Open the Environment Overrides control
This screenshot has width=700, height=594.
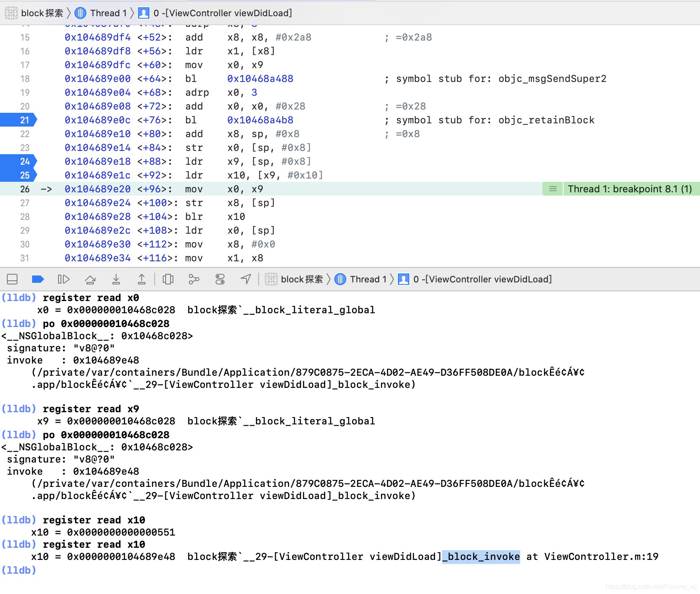pos(220,279)
